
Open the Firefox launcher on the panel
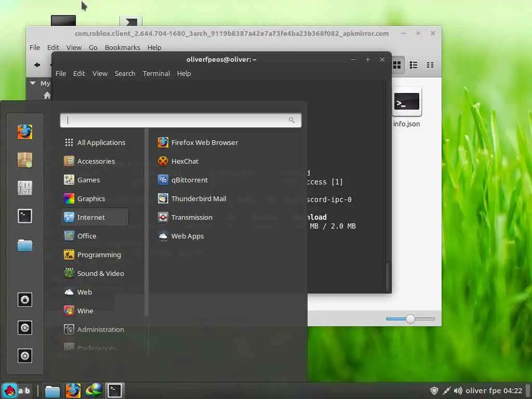click(x=73, y=391)
